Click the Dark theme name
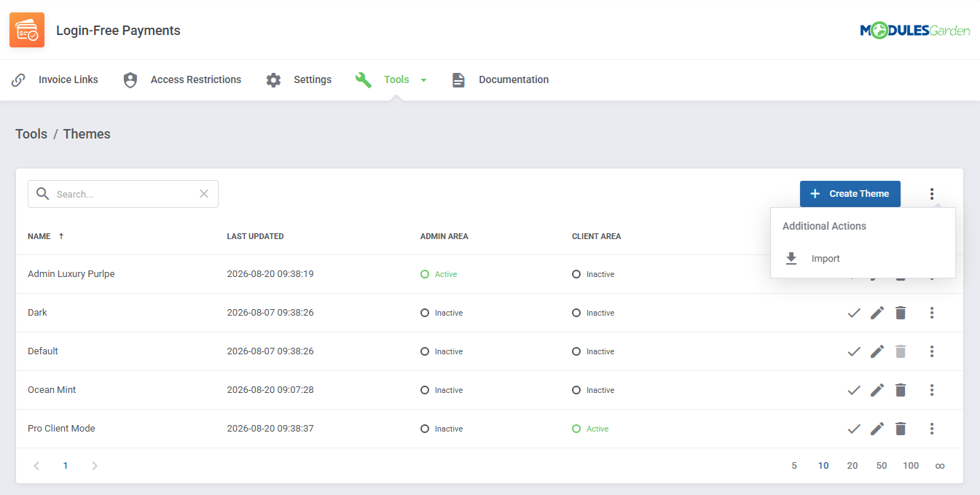Screen dimensions: 980x495 [x=37, y=313]
